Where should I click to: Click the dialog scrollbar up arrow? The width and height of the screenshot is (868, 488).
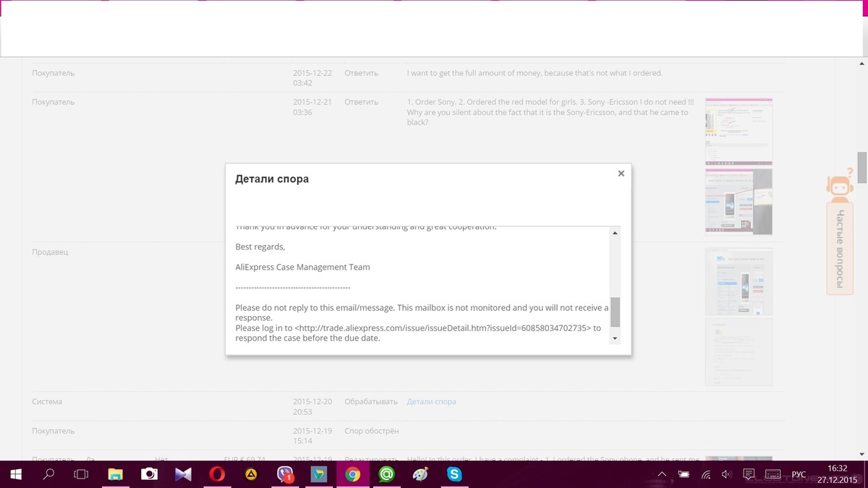tap(615, 233)
